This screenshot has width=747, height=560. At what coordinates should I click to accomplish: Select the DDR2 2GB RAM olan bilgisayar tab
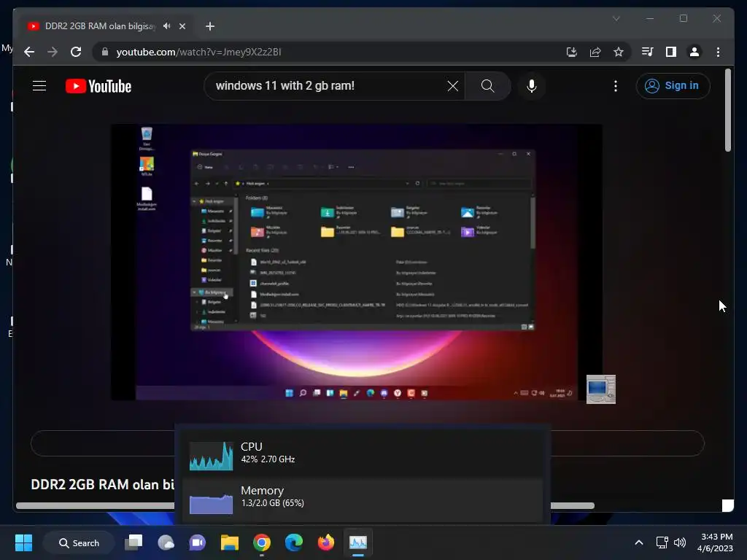(107, 26)
